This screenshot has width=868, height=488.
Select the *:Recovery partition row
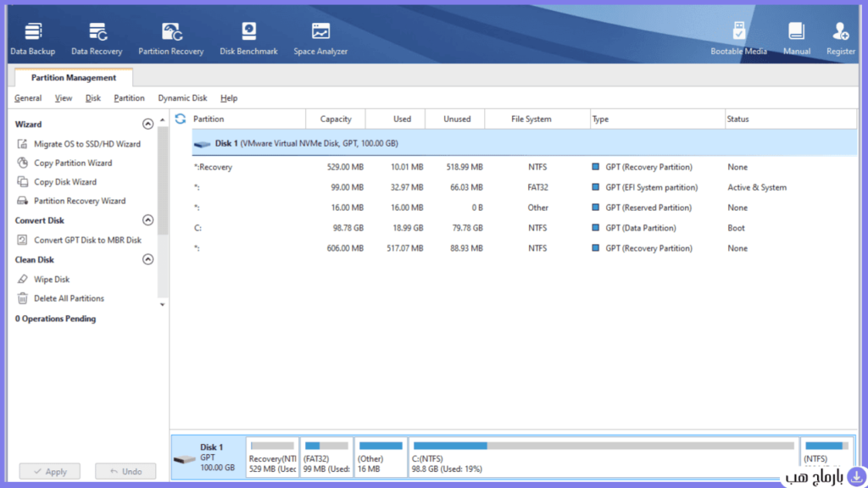point(524,167)
